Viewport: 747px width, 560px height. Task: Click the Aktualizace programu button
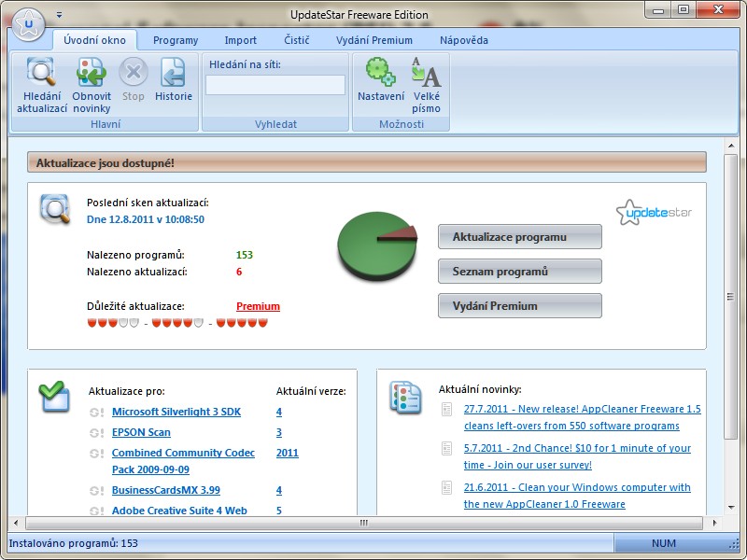click(x=520, y=237)
